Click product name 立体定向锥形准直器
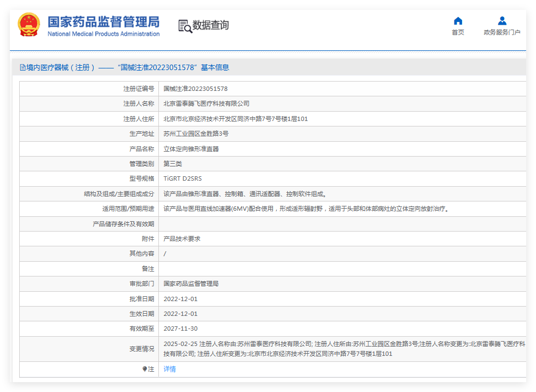 tap(191, 149)
